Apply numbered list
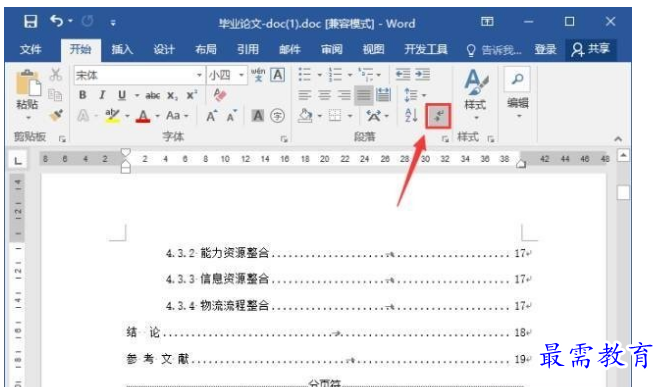661x387 pixels. point(335,75)
